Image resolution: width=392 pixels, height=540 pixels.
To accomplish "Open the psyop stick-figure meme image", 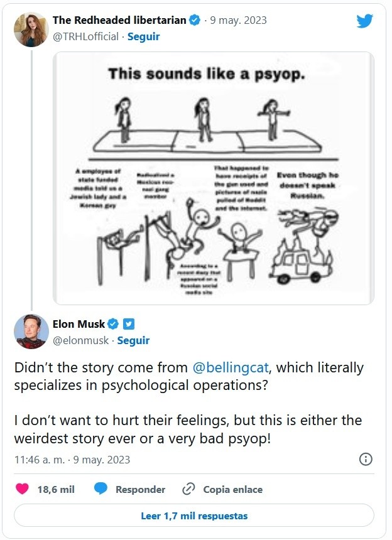I will click(213, 178).
